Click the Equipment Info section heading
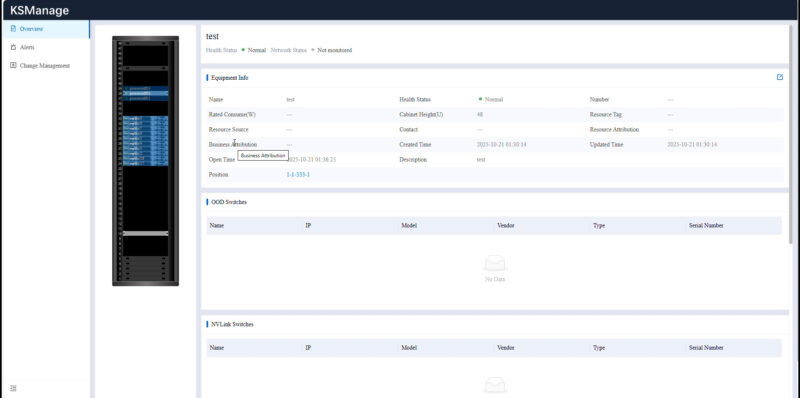Viewport: 800px width, 398px height. [x=230, y=78]
